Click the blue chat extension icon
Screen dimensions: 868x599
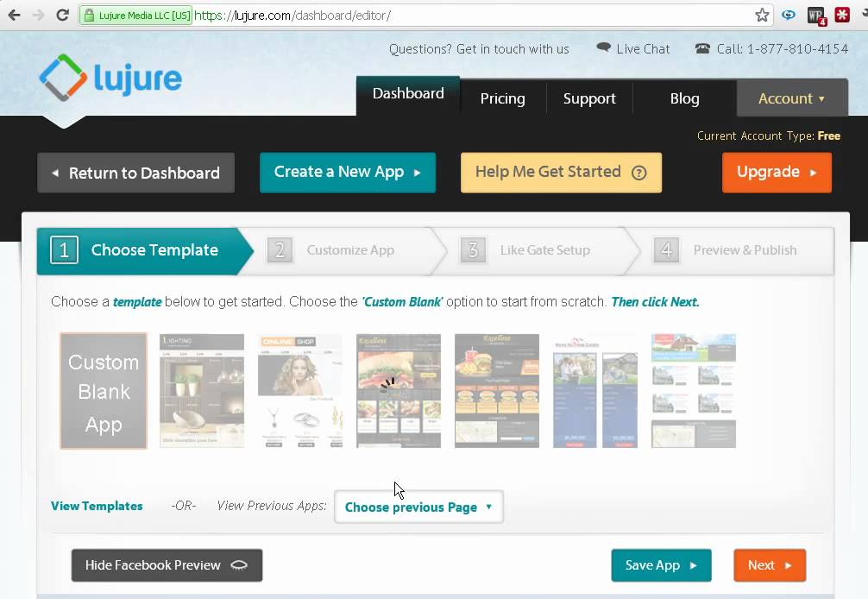(x=789, y=15)
